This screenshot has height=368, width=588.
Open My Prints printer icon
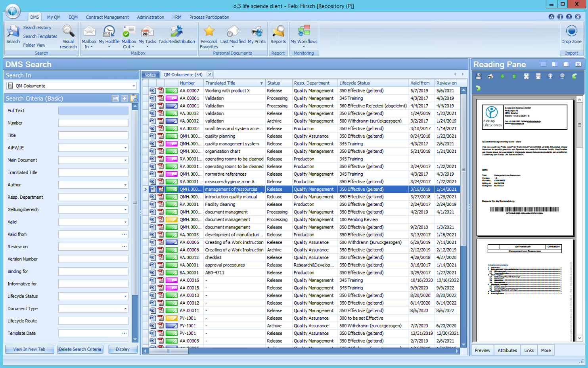(x=257, y=31)
